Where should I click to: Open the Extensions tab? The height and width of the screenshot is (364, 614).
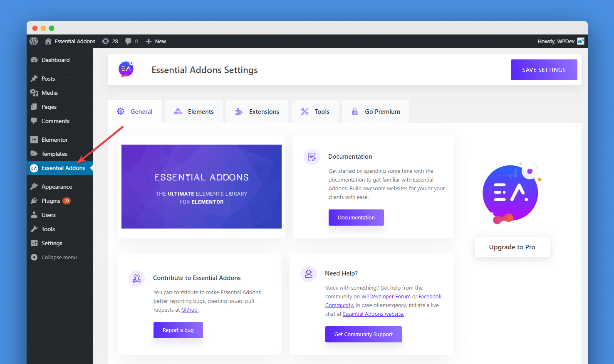coord(257,111)
